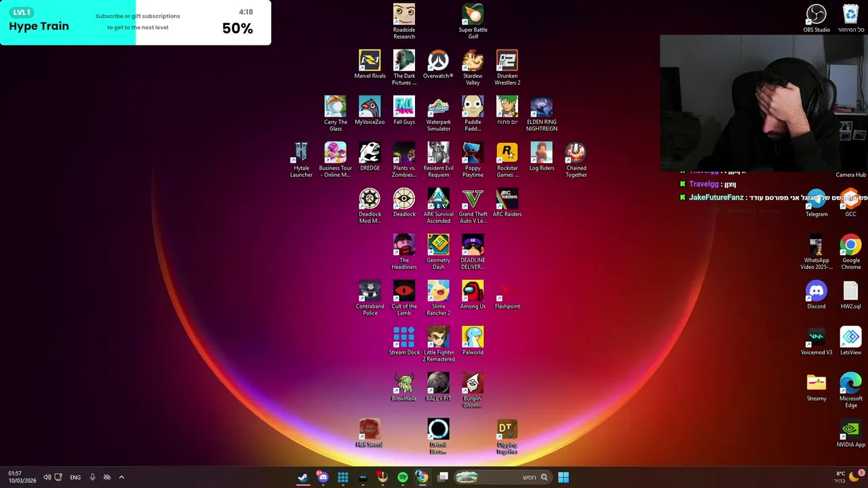Image resolution: width=868 pixels, height=488 pixels.
Task: Launch Google Chrome from the desktop icon
Action: pyautogui.click(x=850, y=251)
